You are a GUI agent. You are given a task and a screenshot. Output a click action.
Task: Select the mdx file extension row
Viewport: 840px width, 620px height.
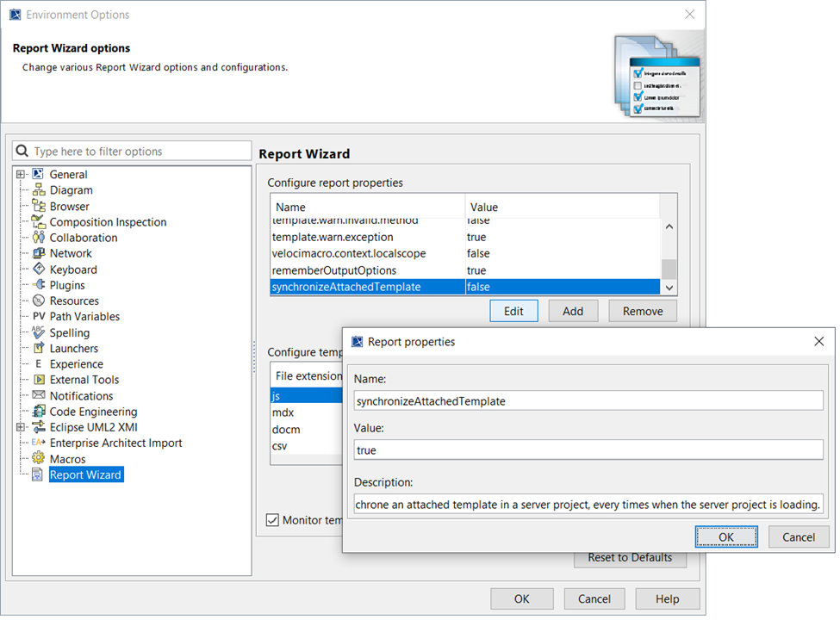307,412
